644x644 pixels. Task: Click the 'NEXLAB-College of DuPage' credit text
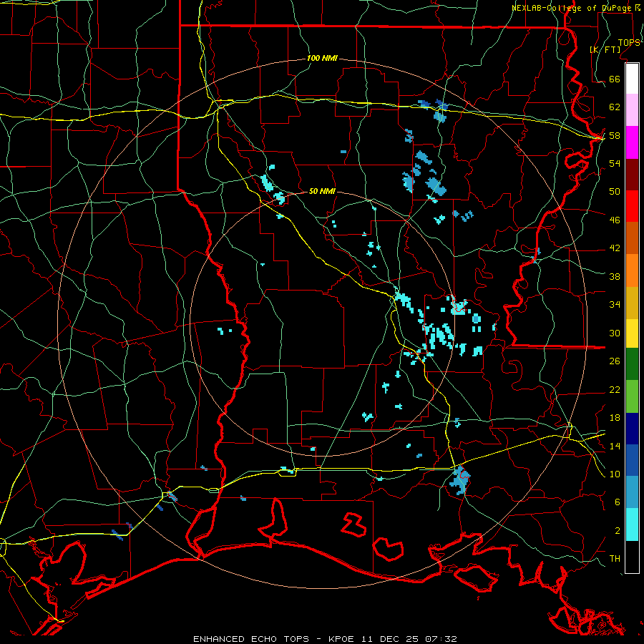point(573,8)
